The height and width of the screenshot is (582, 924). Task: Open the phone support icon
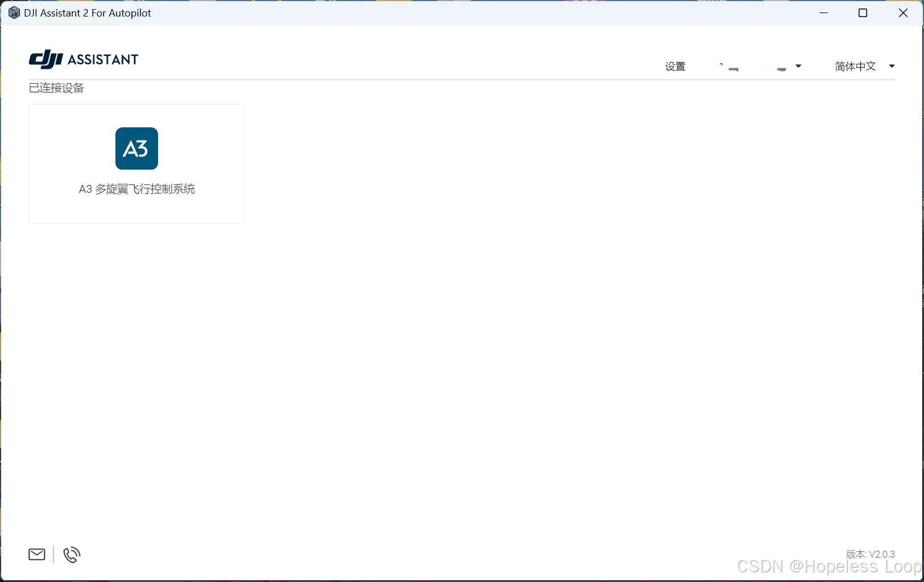(72, 555)
